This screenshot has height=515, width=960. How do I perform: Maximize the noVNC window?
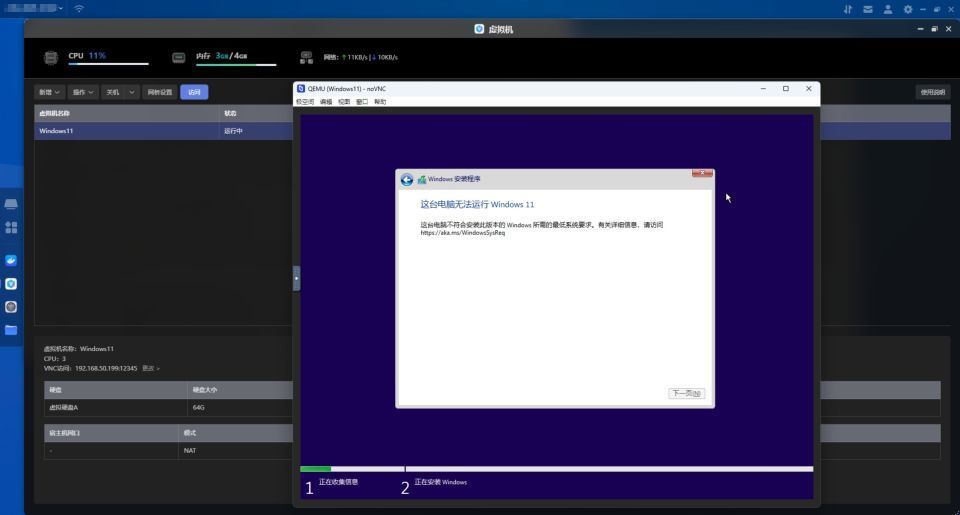point(786,89)
